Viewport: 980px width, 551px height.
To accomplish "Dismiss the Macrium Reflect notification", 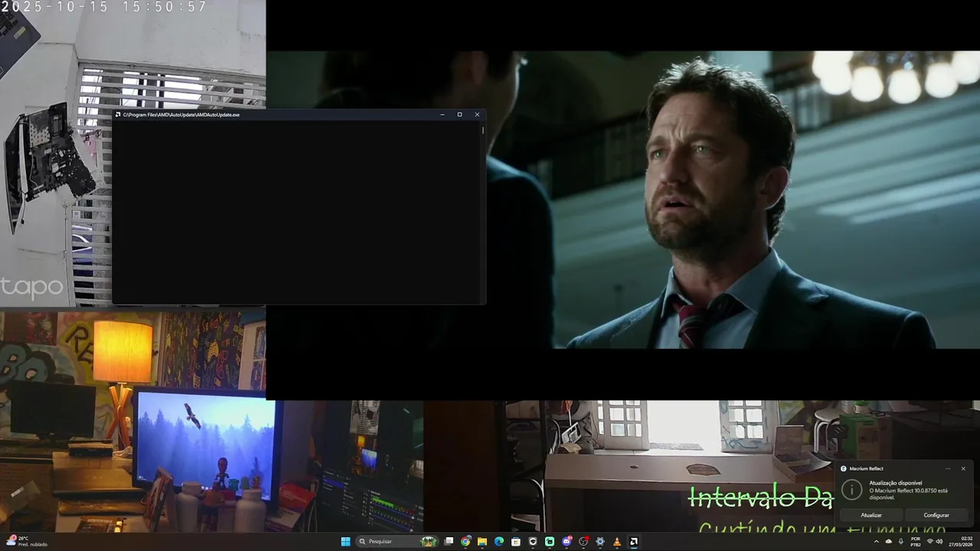I will tap(963, 468).
